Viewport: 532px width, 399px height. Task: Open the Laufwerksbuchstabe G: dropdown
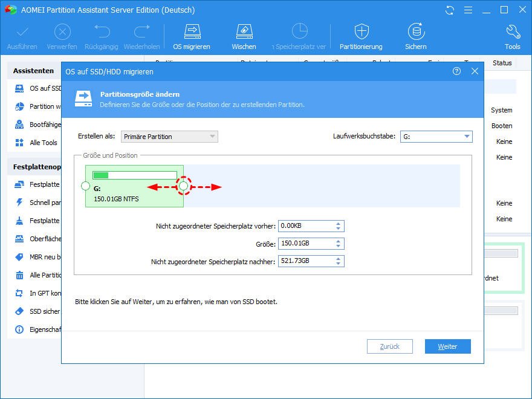(436, 137)
